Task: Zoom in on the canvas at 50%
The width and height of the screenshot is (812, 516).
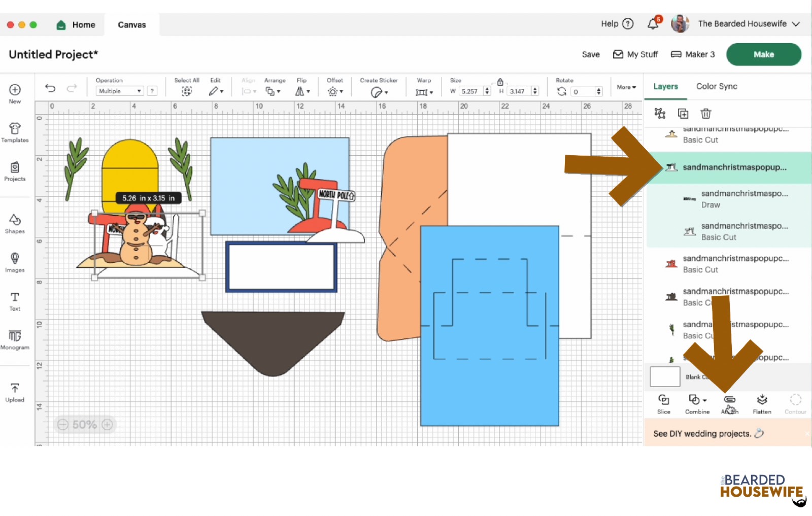Action: click(107, 425)
